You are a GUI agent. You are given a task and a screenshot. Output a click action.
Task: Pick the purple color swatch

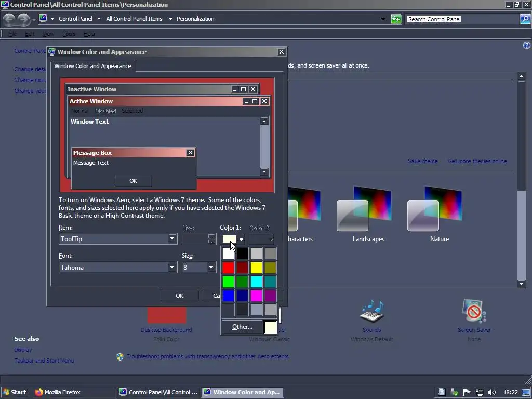(270, 296)
